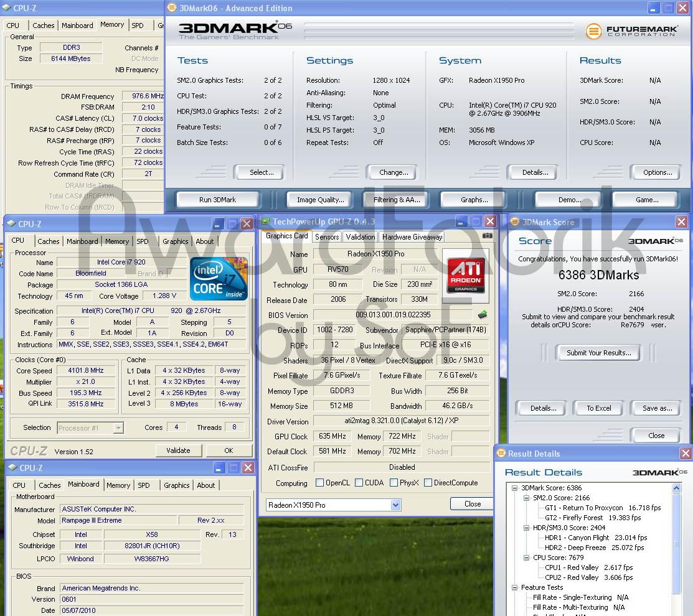Click the GPU-Z screenshot camera icon

click(x=487, y=236)
